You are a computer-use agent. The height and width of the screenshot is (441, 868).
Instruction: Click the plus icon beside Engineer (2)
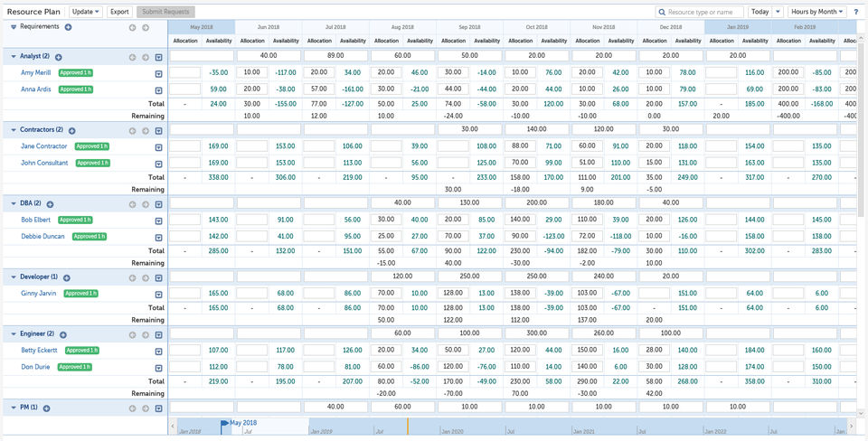(63, 334)
